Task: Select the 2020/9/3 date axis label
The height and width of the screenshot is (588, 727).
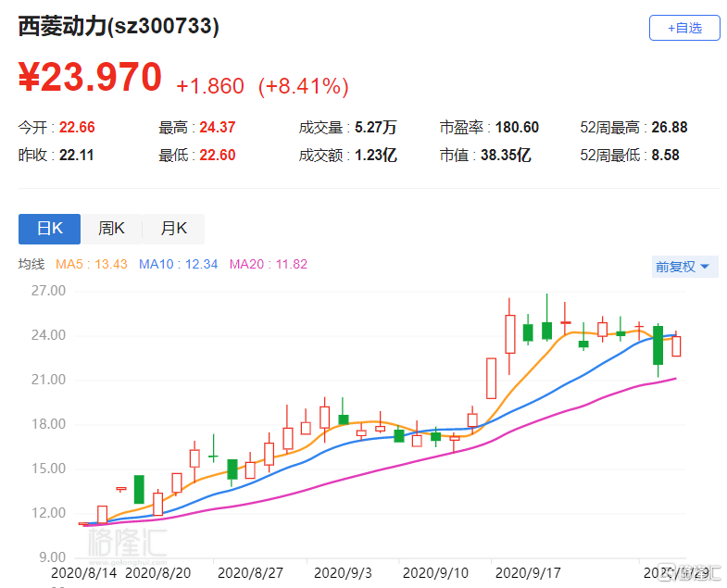Action: click(343, 573)
